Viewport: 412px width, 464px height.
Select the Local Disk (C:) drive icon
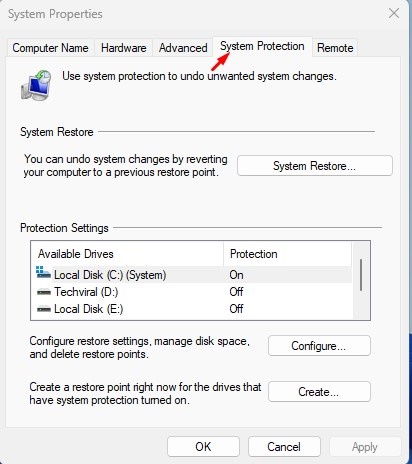[43, 273]
